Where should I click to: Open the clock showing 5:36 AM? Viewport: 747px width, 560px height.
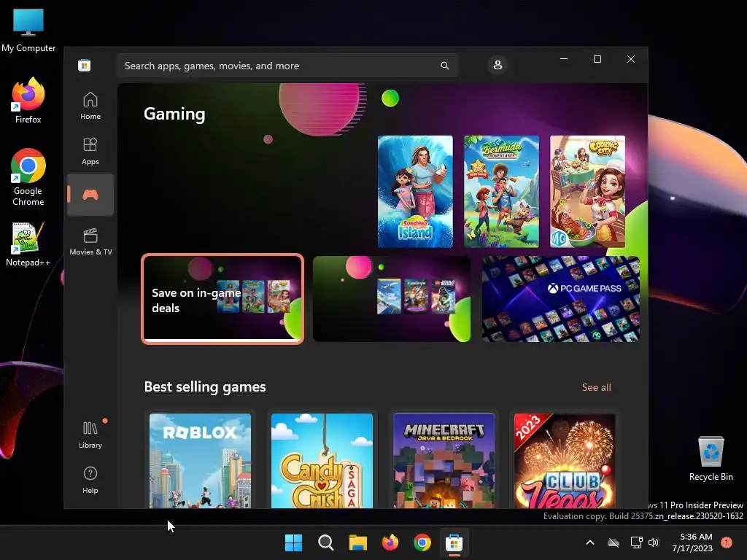[692, 542]
